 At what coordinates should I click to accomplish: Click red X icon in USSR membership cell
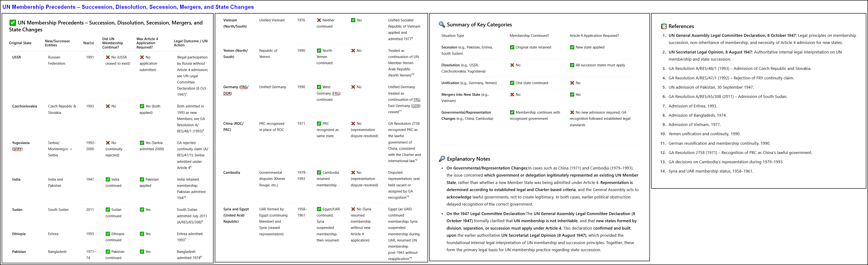(x=108, y=57)
